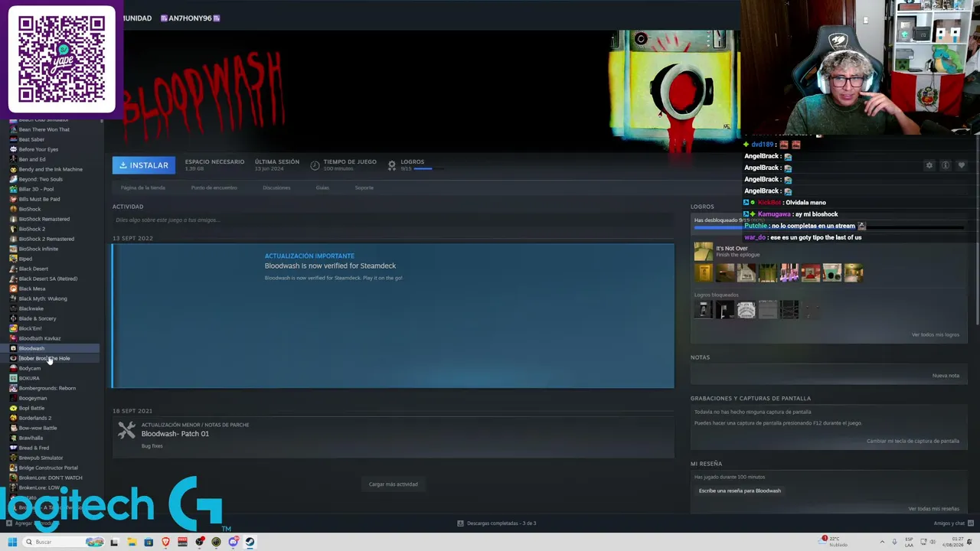Image resolution: width=980 pixels, height=551 pixels.
Task: Select BioShock 2 Remastered in the list
Action: 47,239
